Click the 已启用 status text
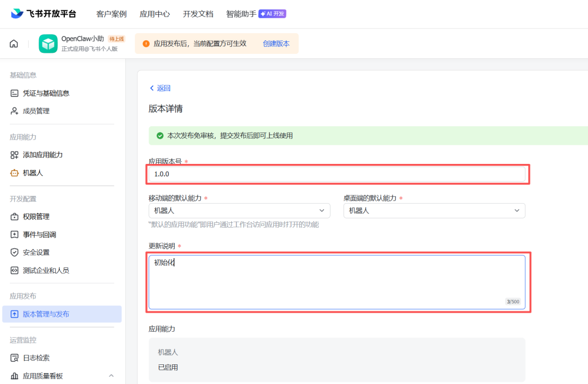The width and height of the screenshot is (588, 384). point(168,368)
